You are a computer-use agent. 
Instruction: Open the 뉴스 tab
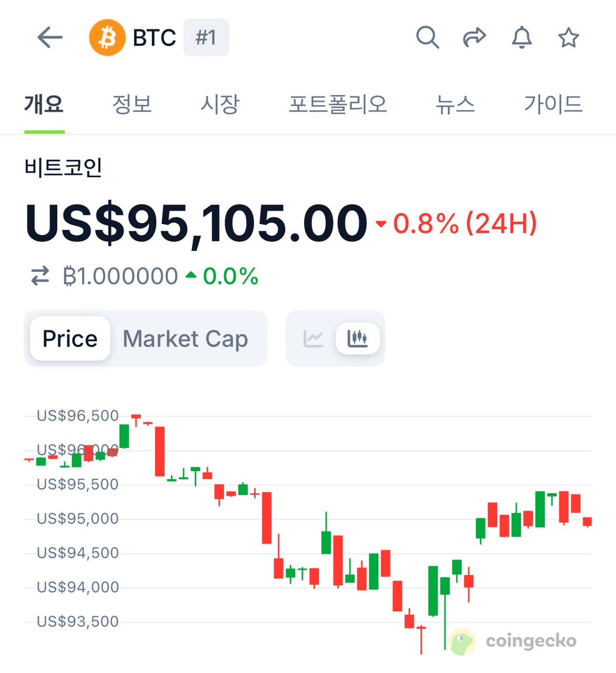(455, 104)
